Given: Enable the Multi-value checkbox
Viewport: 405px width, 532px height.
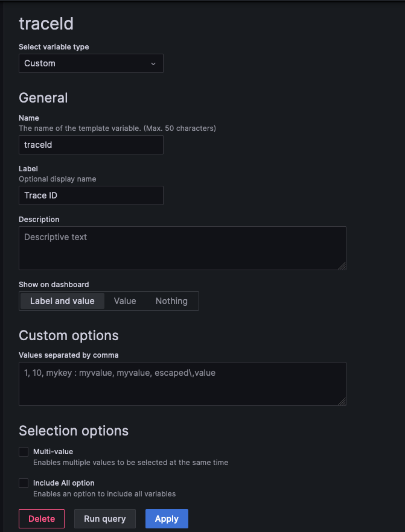Looking at the screenshot, I should tap(23, 451).
